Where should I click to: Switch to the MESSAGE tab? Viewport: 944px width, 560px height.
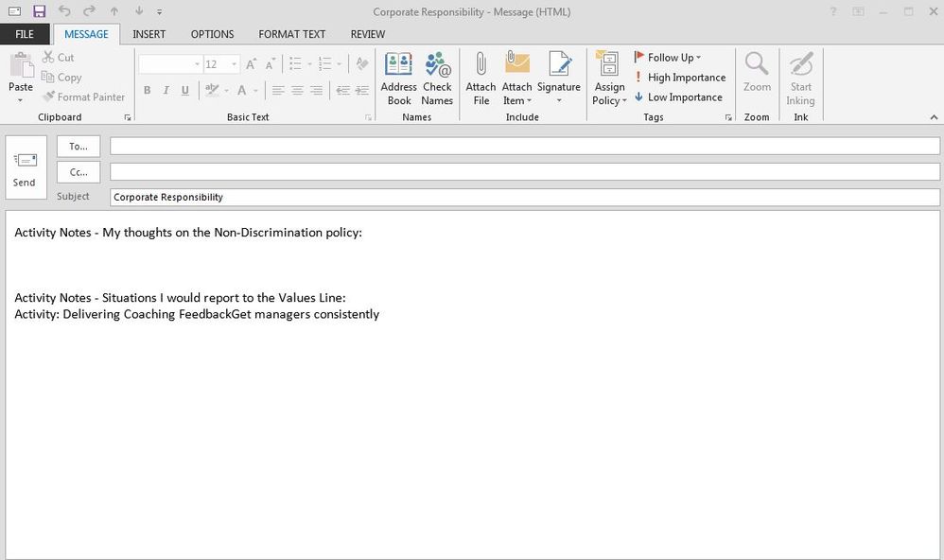86,34
